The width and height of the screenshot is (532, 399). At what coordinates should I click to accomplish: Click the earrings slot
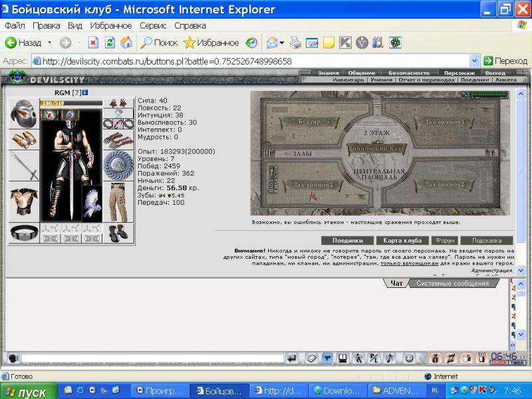coord(118,103)
